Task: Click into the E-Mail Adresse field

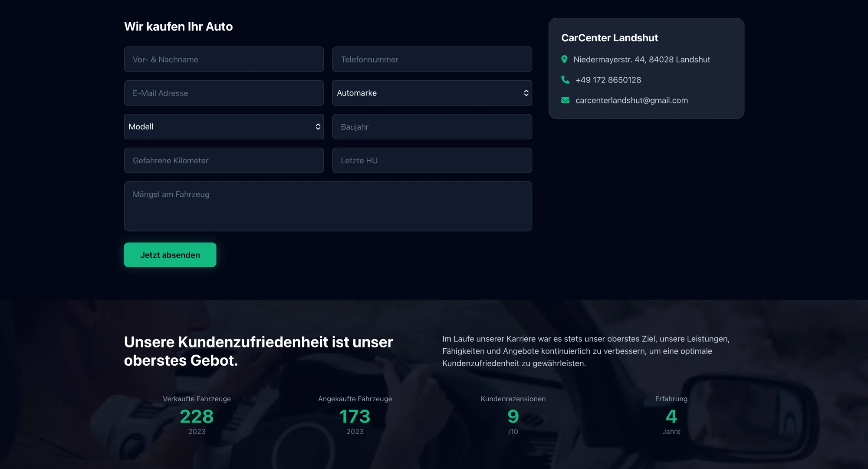Action: 224,93
